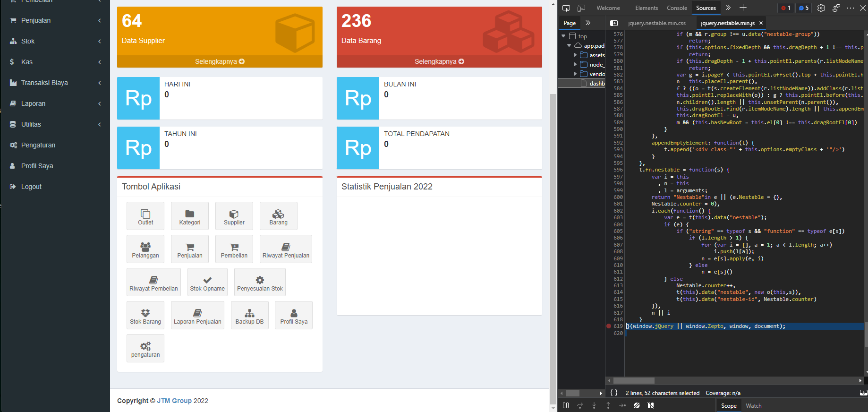
Task: Open the Penyesuaian Stok shortcut
Action: (x=260, y=282)
